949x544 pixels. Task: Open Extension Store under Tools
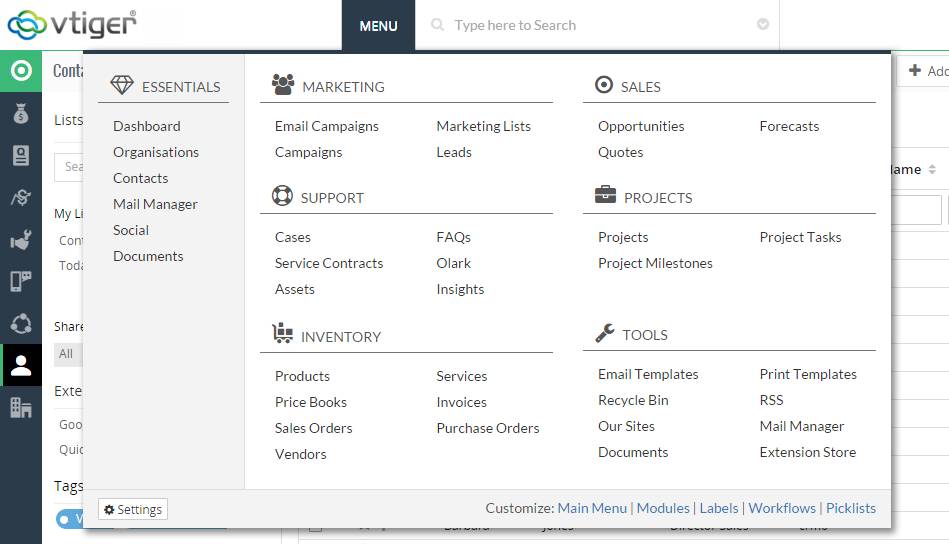[x=807, y=452]
